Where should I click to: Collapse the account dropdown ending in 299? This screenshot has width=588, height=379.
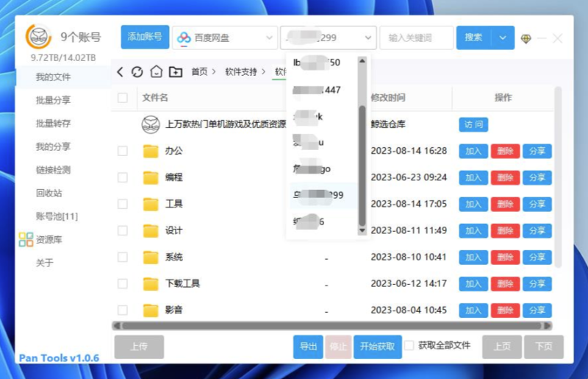tap(328, 38)
